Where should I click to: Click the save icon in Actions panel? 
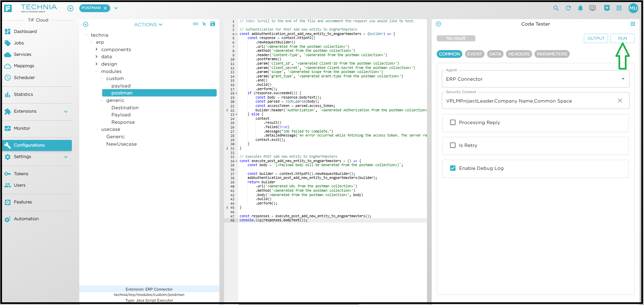[213, 24]
